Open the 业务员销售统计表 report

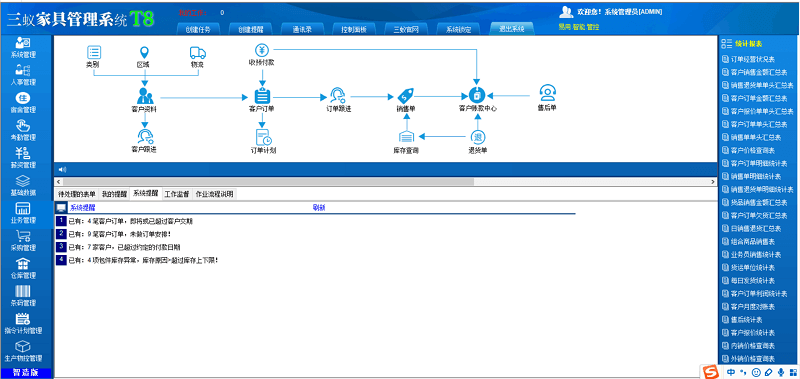[x=751, y=255]
